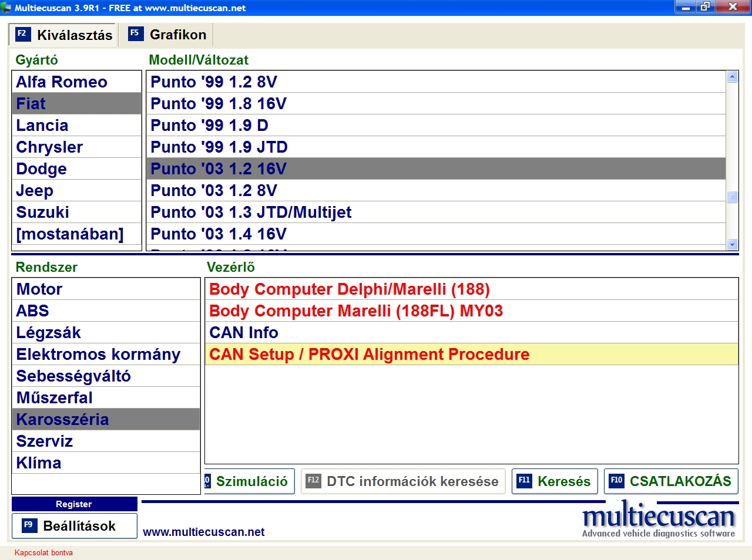Image resolution: width=752 pixels, height=560 pixels.
Task: Click the F11 Keresés button
Action: (x=555, y=481)
